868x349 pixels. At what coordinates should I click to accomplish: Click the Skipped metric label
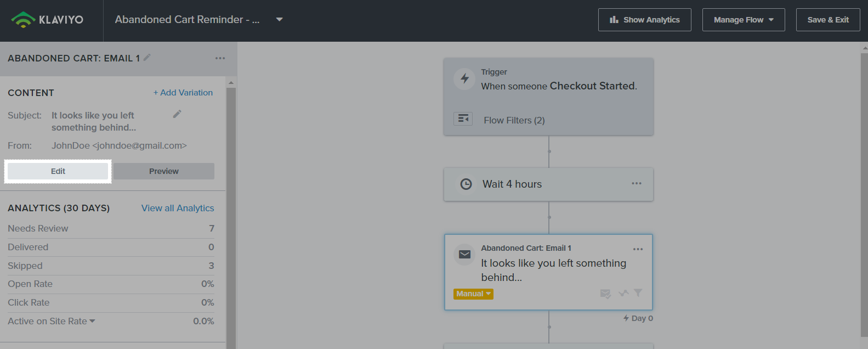tap(25, 266)
